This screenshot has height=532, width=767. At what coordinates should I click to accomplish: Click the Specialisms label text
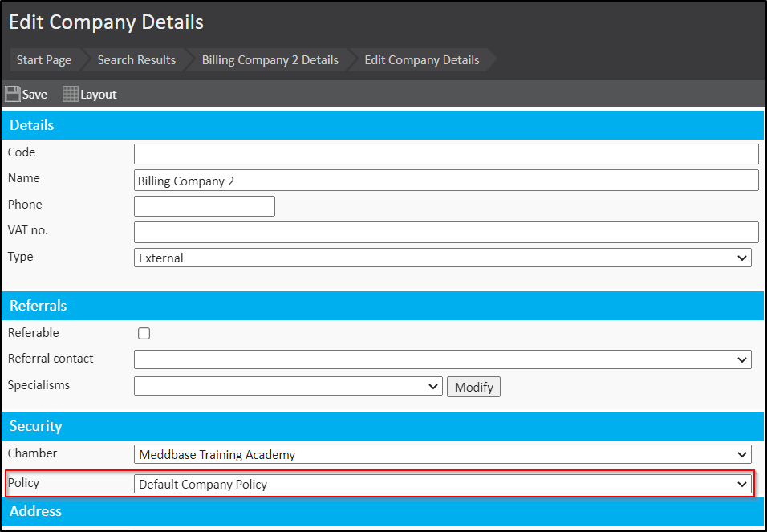(39, 385)
